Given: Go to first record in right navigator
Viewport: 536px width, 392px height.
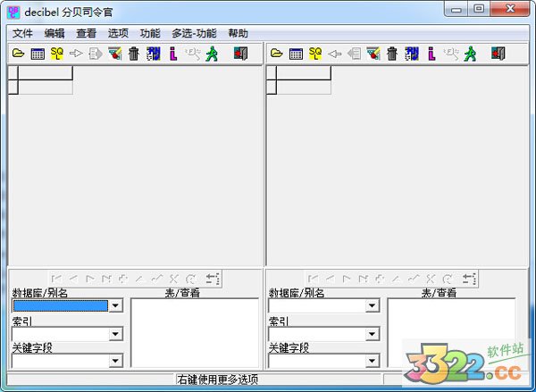Looking at the screenshot, I should tap(314, 279).
